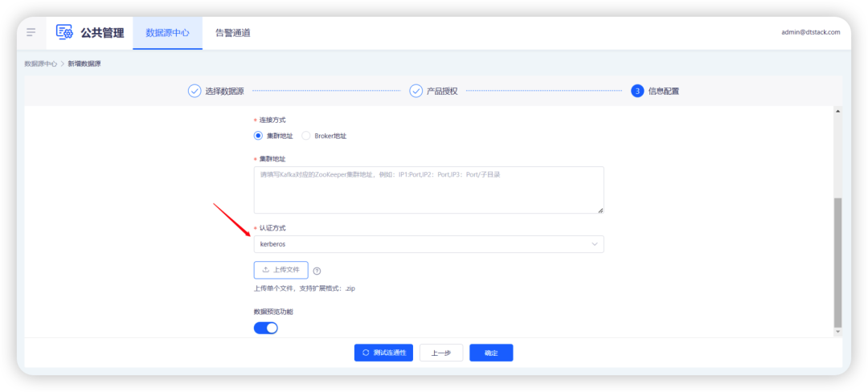Click the help question mark icon

click(317, 271)
